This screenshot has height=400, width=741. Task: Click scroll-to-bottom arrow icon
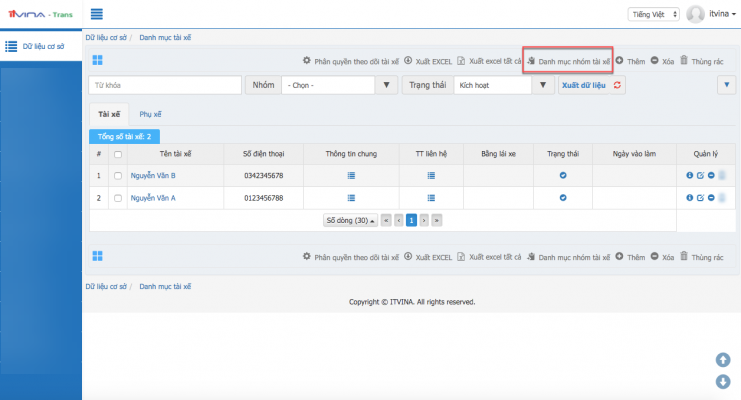coord(723,381)
